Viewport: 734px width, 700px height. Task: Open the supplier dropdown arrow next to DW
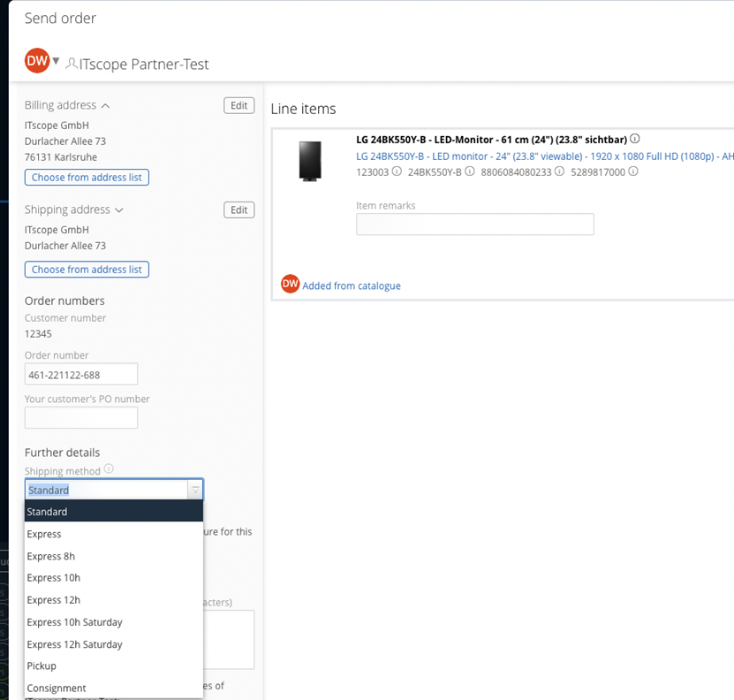(56, 60)
